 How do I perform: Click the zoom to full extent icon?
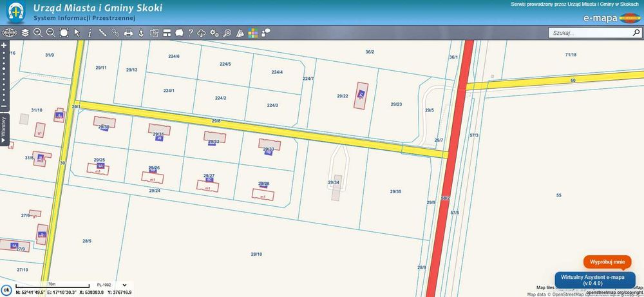coord(64,33)
